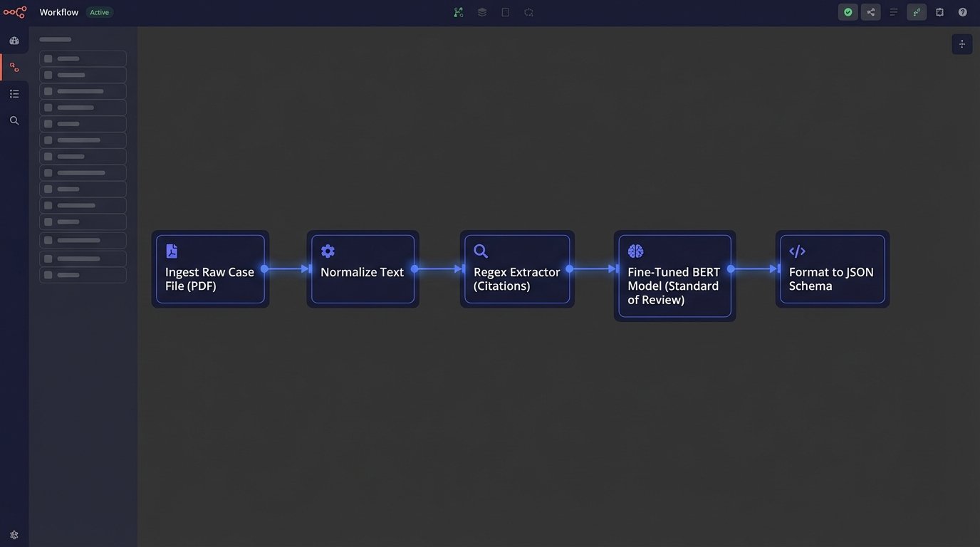The image size is (980, 547).
Task: Open the hamburger lines menu near the top right
Action: (x=893, y=12)
